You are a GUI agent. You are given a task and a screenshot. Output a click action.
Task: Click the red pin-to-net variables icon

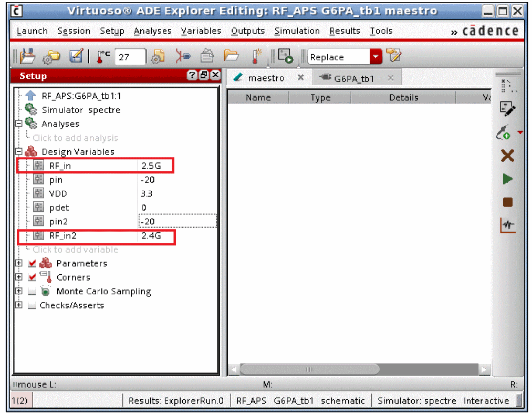point(183,56)
